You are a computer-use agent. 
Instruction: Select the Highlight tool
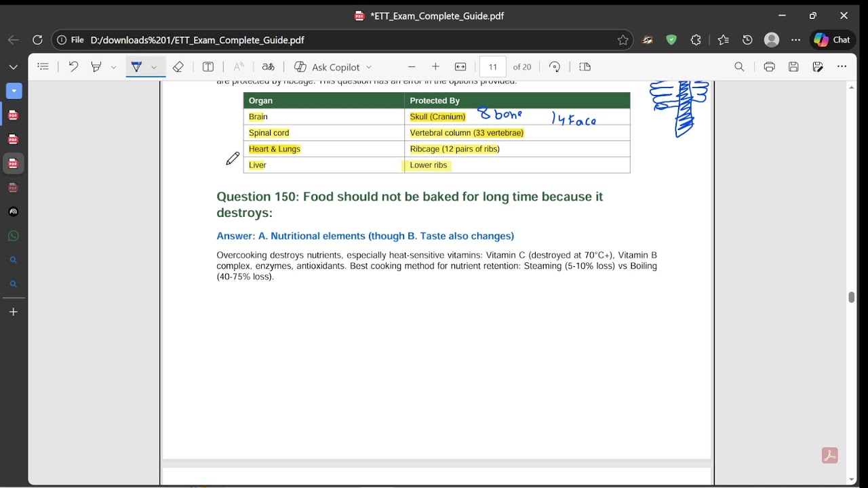[96, 66]
